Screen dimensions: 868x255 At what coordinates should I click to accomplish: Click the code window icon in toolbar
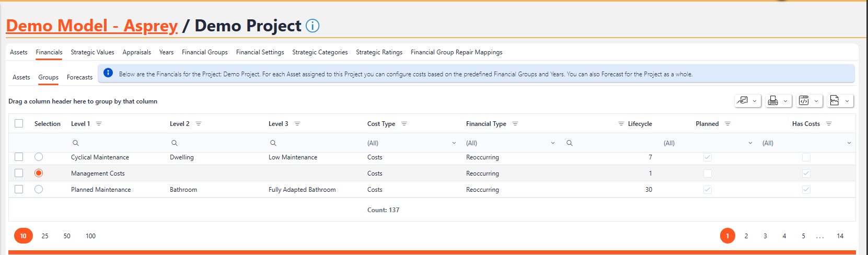tap(804, 101)
